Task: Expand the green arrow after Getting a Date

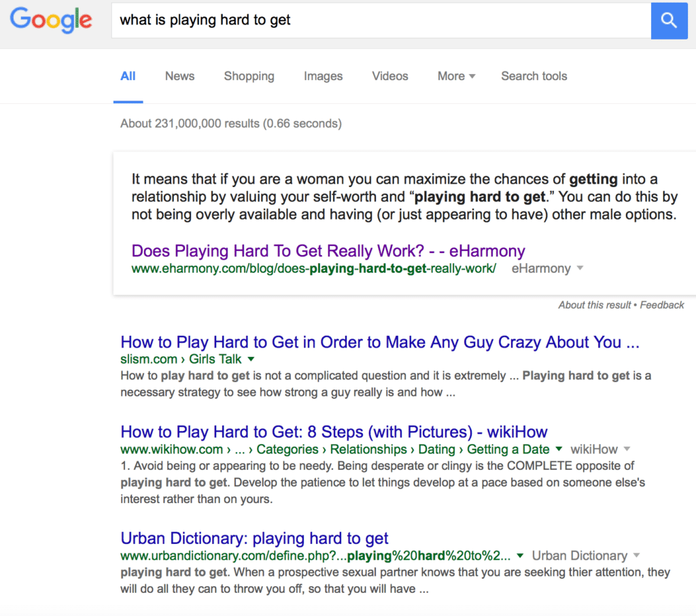Action: [559, 449]
